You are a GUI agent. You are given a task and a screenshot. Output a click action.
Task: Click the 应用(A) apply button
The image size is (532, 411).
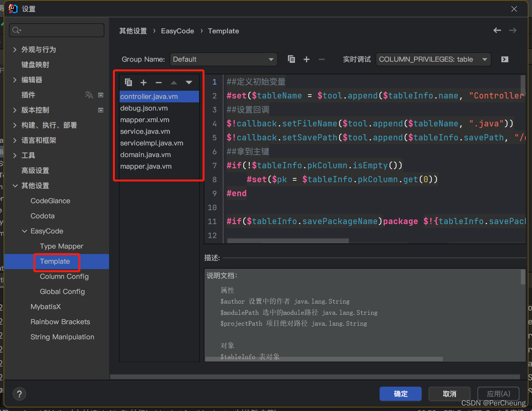499,394
